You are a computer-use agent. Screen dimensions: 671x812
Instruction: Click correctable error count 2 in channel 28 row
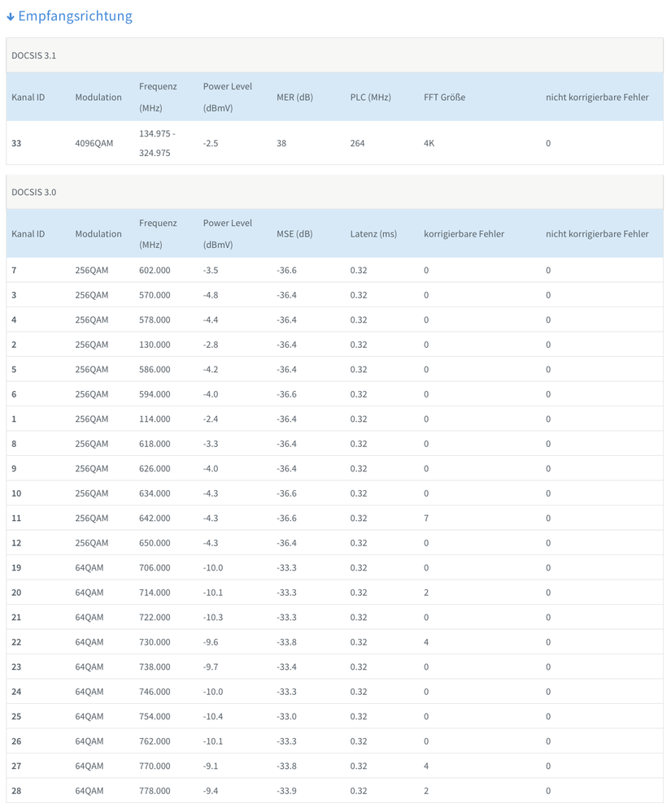426,792
